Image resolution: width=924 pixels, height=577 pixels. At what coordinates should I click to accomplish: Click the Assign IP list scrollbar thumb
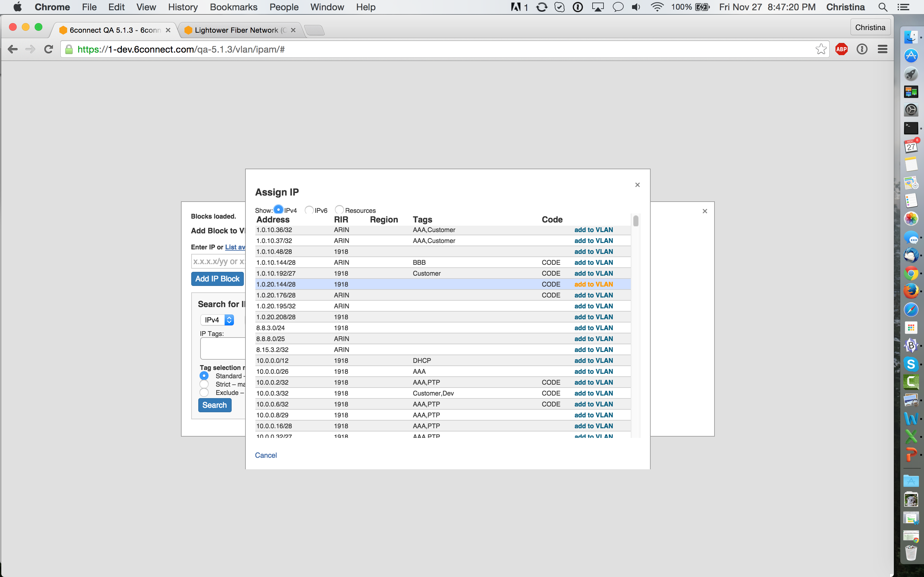636,221
